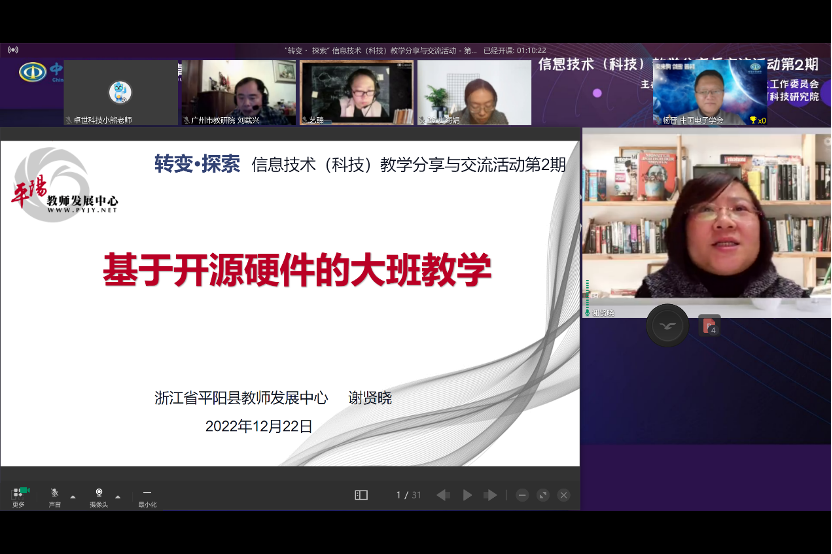Select the headset-wearing participant's video tile
The height and width of the screenshot is (554, 832).
coord(357,93)
